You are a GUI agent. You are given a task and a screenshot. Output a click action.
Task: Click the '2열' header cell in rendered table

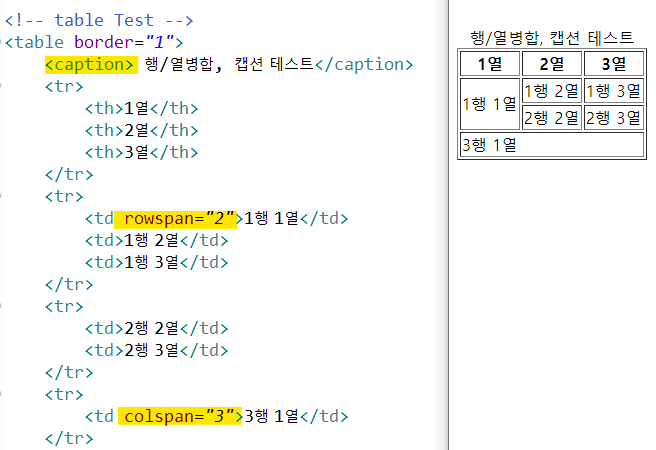552,64
